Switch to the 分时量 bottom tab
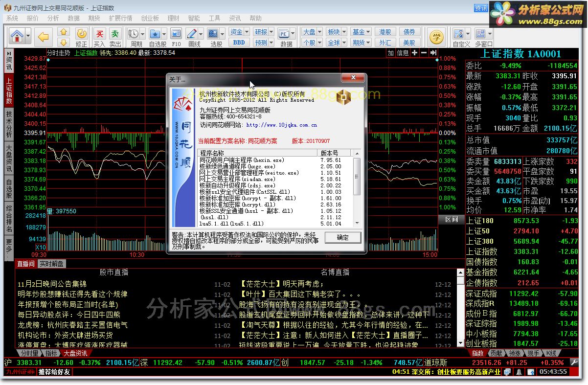This screenshot has height=385, width=588. point(29,353)
